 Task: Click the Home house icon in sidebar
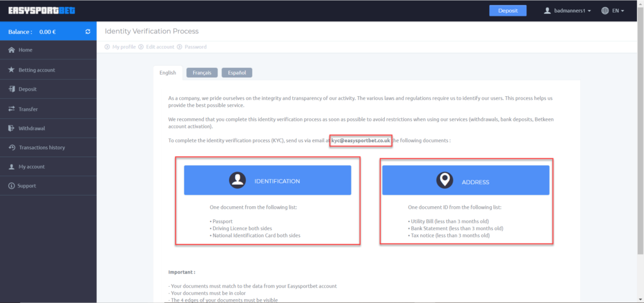click(x=11, y=50)
